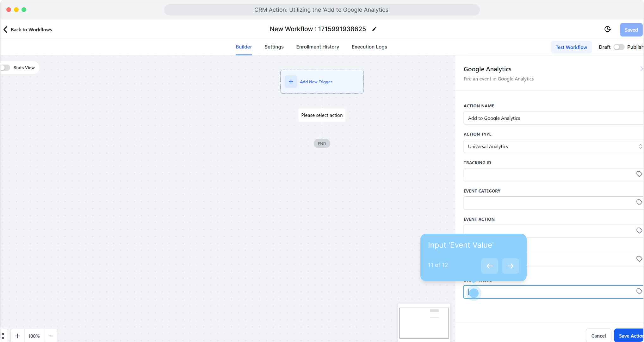
Task: Click Back to Workflows chevron
Action: point(5,29)
